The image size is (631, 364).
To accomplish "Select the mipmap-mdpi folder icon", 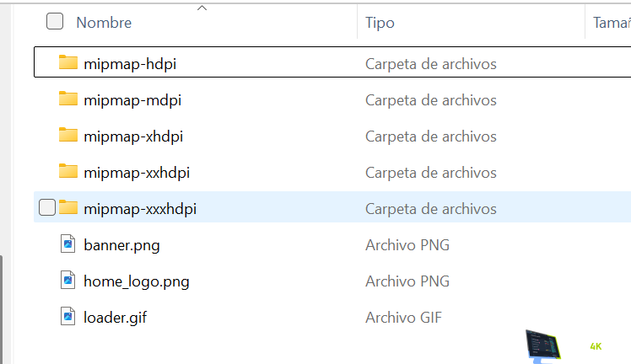I will (68, 99).
